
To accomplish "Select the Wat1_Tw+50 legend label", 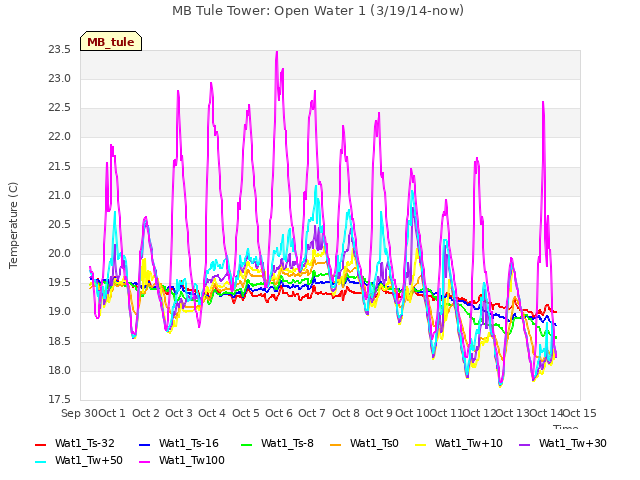I will pyautogui.click(x=89, y=460).
